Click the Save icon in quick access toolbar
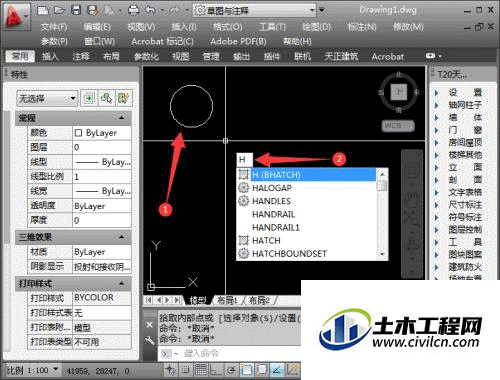Viewport: 500px width, 380px height. click(x=76, y=10)
